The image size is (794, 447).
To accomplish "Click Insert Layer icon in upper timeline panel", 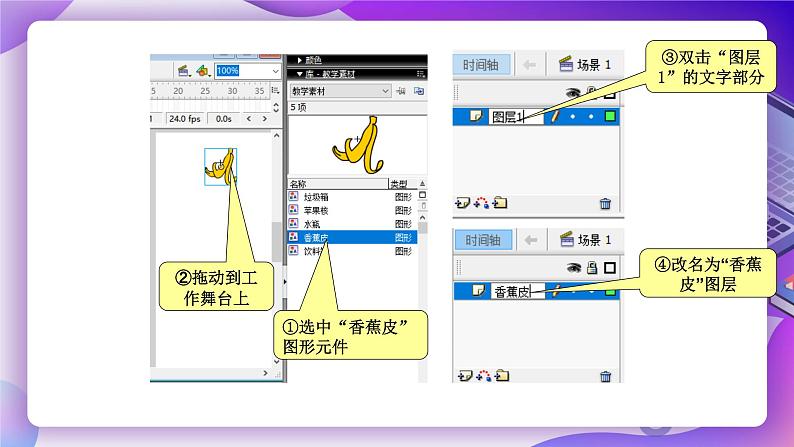I will click(462, 203).
